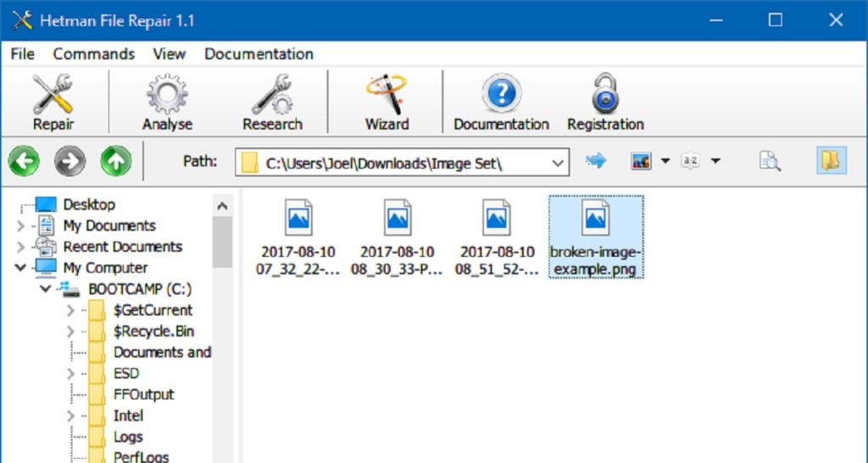Navigate up one folder level
This screenshot has width=868, height=463.
[116, 161]
